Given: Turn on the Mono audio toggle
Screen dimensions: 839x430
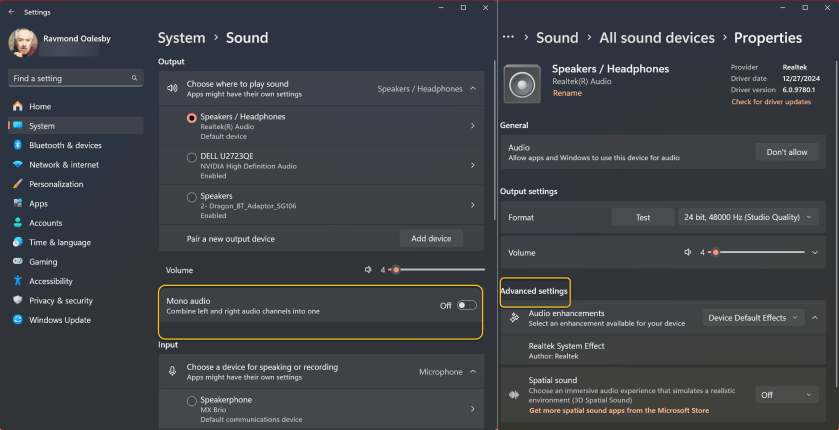Looking at the screenshot, I should tap(466, 305).
